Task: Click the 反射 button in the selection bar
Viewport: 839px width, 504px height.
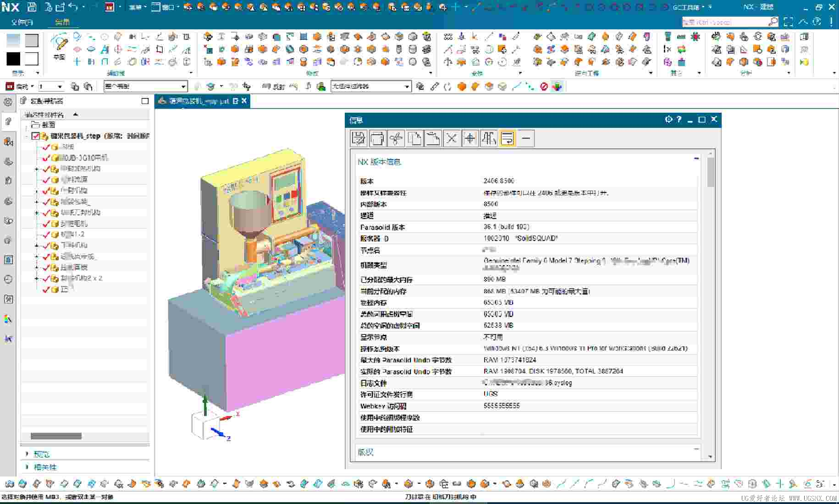Action: tap(274, 86)
